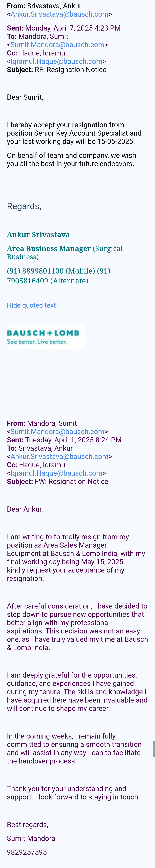Click the Ankur Srivastava signature name
The width and height of the screenshot is (155, 868).
pos(38,235)
